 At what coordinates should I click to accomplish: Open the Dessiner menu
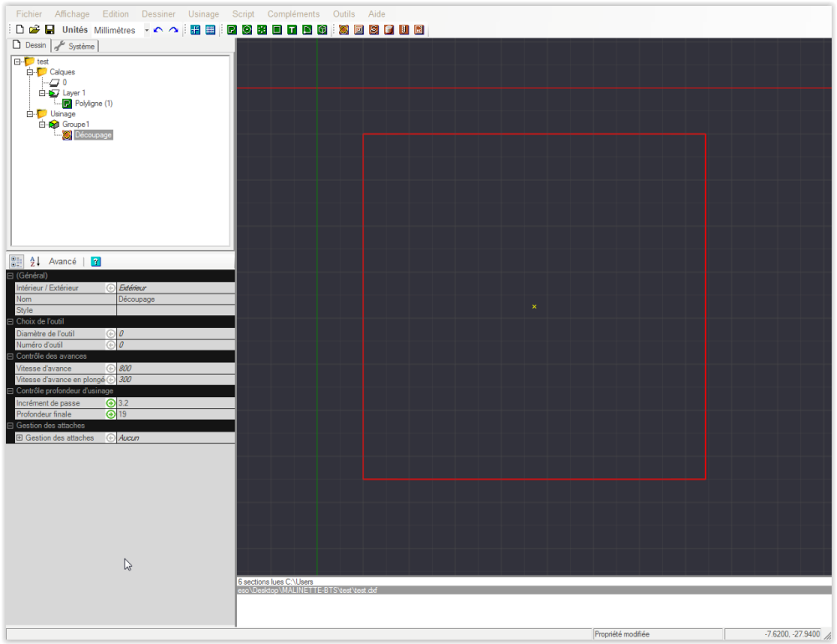click(158, 14)
